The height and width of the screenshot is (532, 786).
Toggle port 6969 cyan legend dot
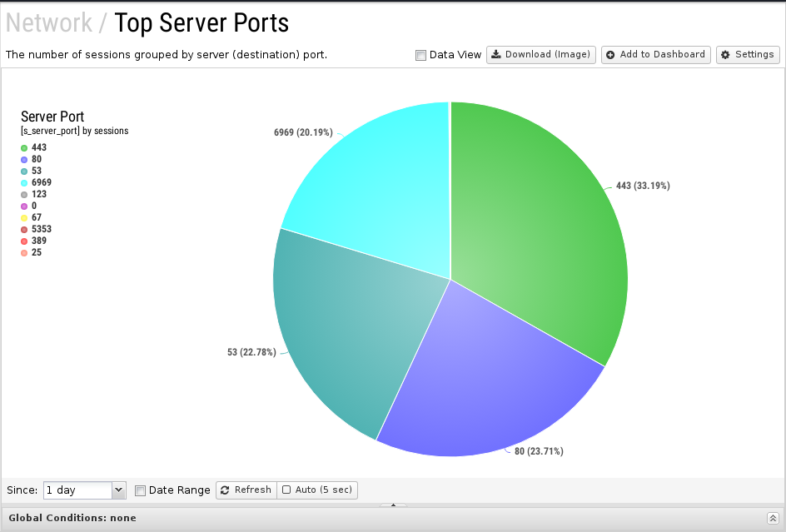click(24, 182)
